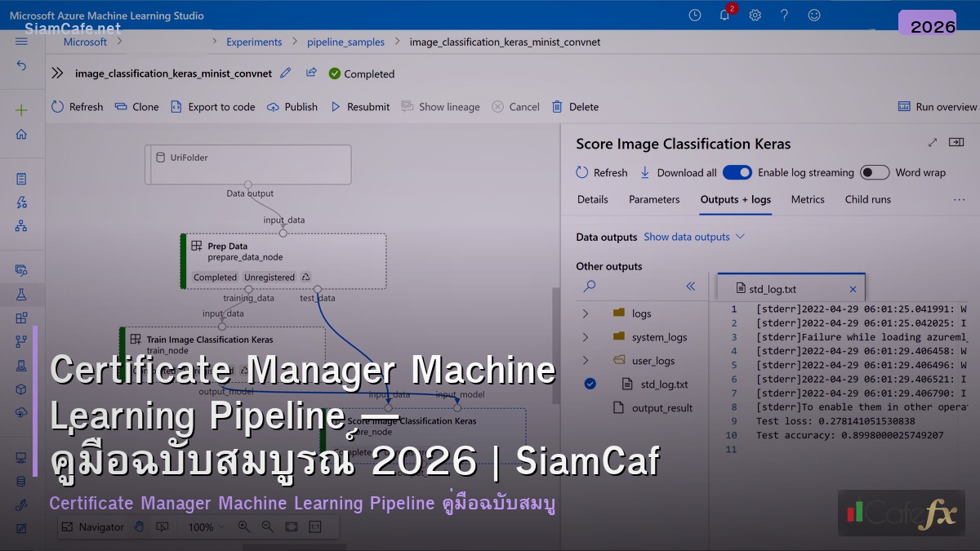
Task: Select the Automated ML icon in sidebar
Action: 22,203
